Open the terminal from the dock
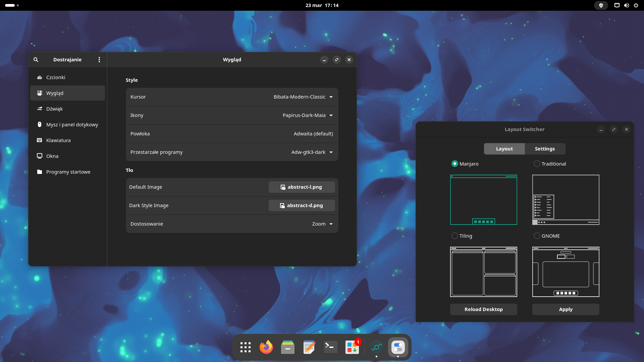Image resolution: width=644 pixels, height=362 pixels. pos(330,347)
